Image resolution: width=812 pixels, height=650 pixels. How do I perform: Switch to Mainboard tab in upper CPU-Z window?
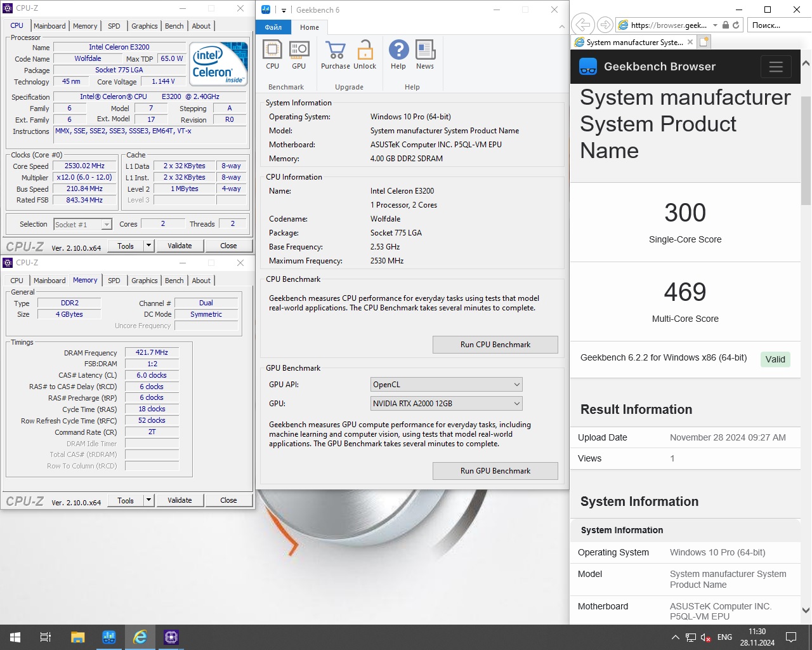pyautogui.click(x=49, y=26)
